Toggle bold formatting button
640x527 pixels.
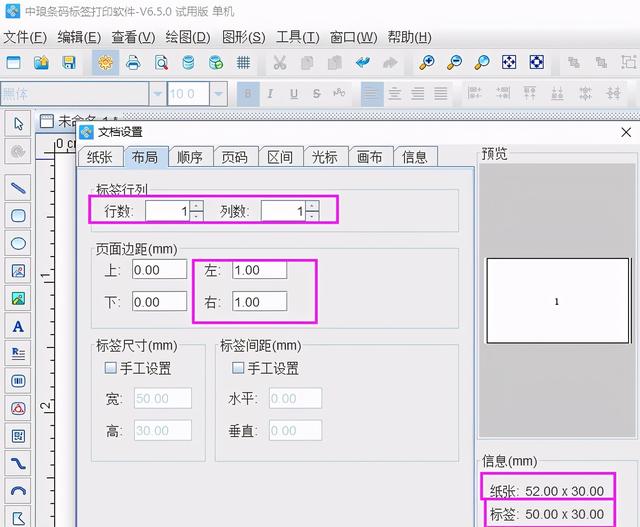[246, 94]
